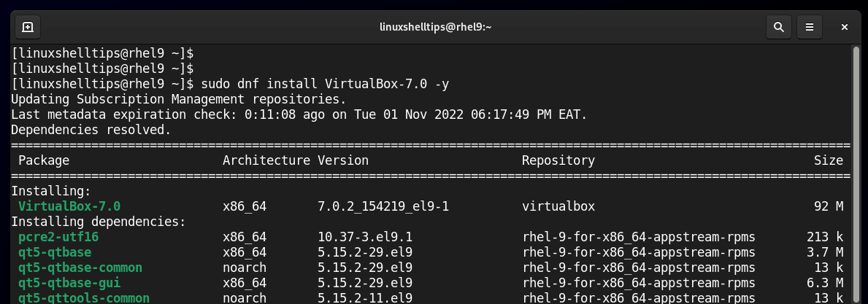Click the "Dependencies resolved." line

91,130
